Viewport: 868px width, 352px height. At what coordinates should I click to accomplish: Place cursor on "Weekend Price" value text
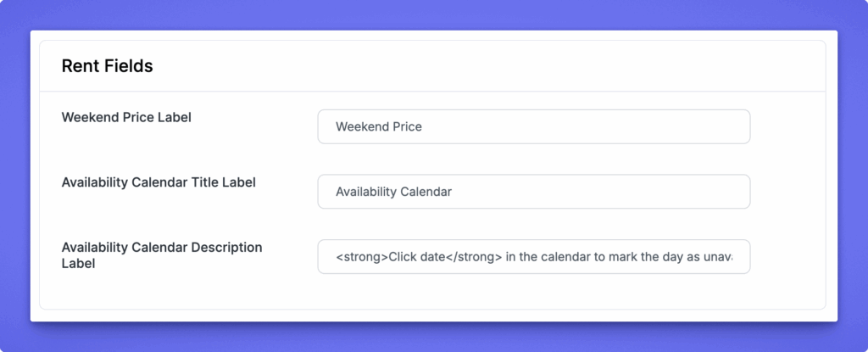coord(379,126)
